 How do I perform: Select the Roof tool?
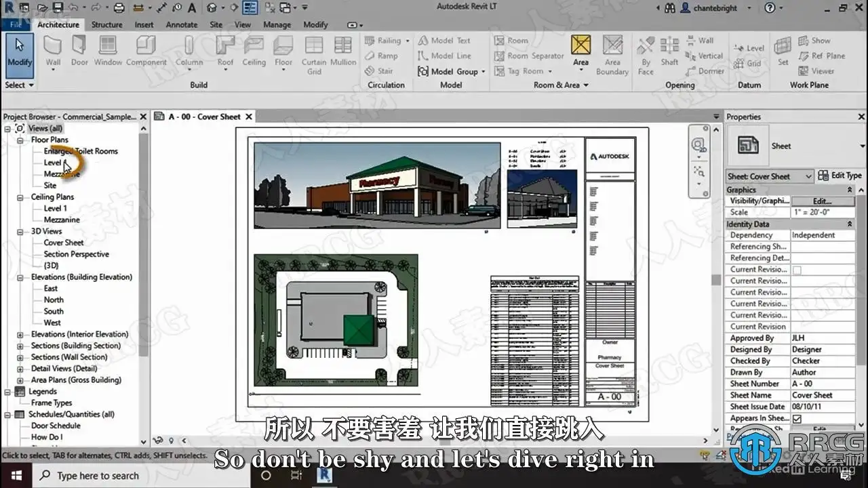pos(225,52)
